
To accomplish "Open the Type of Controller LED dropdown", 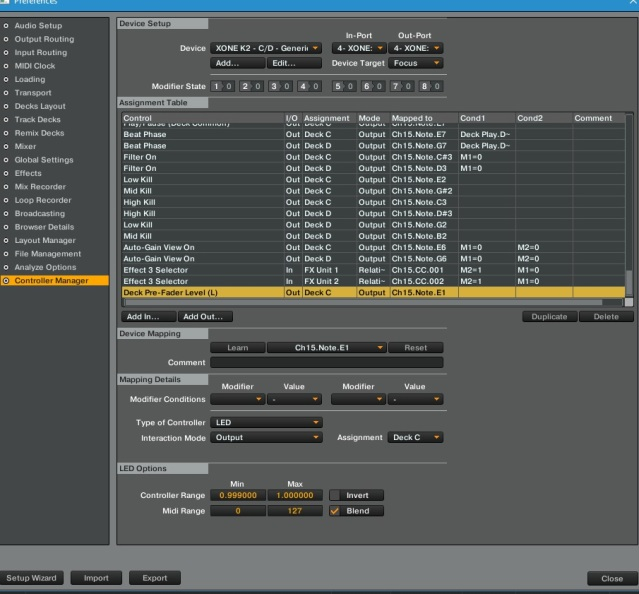I will pos(267,423).
